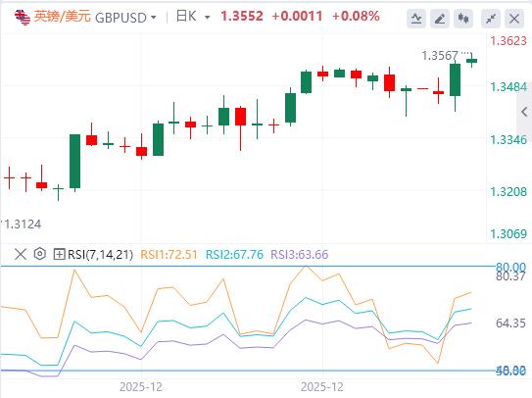532x398 pixels.
Task: Select the pencil drawing tool
Action: (440, 19)
